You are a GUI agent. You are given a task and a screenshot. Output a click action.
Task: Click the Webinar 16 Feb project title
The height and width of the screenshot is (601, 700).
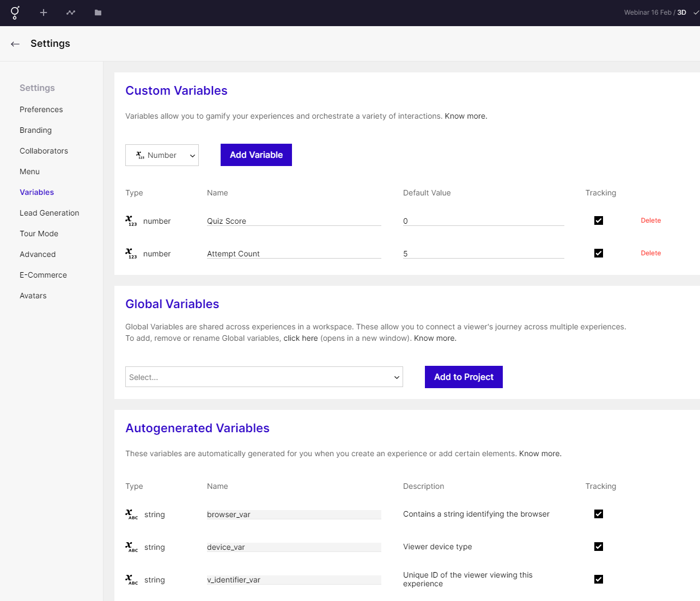[x=648, y=13]
